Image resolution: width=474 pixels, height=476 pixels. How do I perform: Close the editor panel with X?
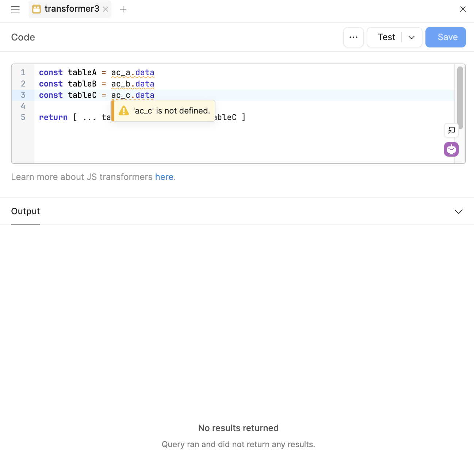click(463, 9)
